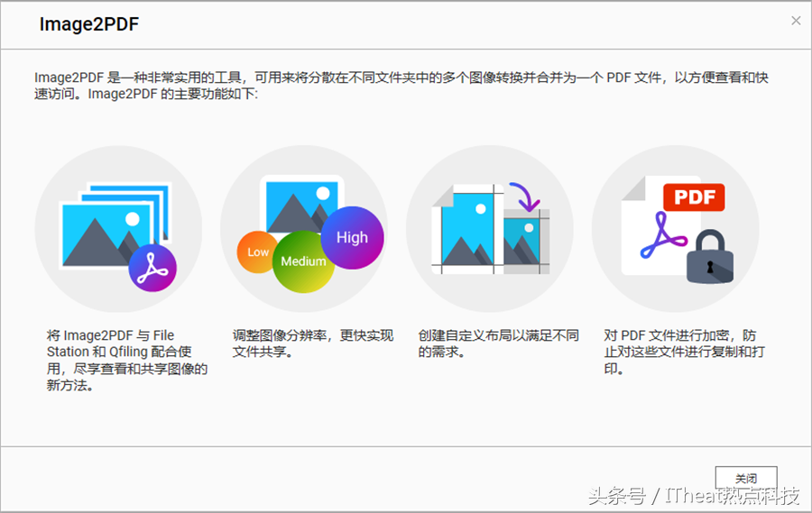Click the custom layout illustration
Screen dimensions: 812x513
[490, 229]
